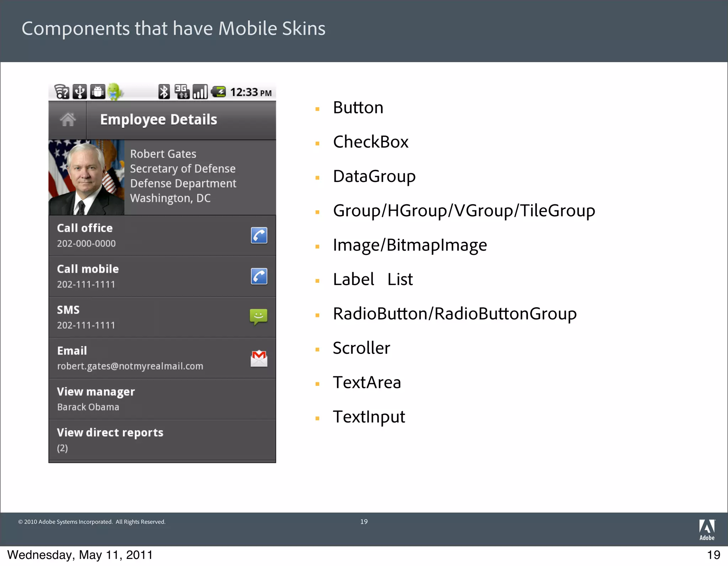Click the Image/BitmapImage bullet item
728x566 pixels.
click(x=410, y=245)
